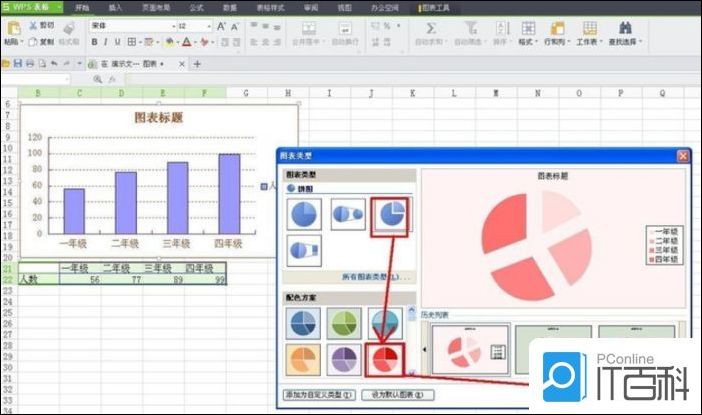This screenshot has width=702, height=415.
Task: Open the Paste options arrow
Action: coord(22,42)
